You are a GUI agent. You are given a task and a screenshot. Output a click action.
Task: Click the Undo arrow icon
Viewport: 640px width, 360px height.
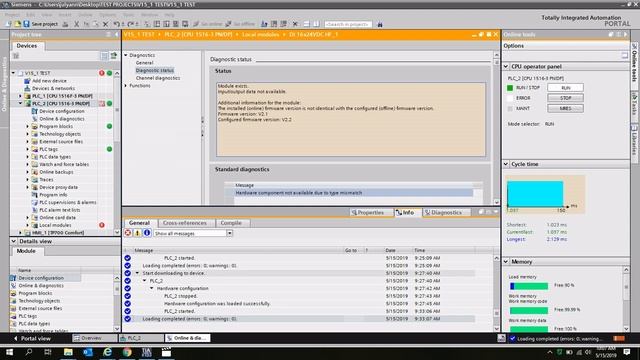(116, 24)
